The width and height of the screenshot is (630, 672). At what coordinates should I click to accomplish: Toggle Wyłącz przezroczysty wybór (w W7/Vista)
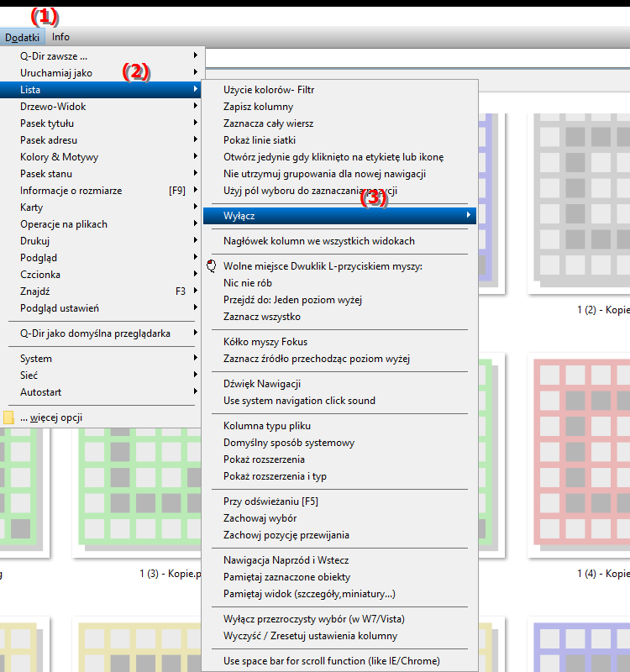(340, 619)
